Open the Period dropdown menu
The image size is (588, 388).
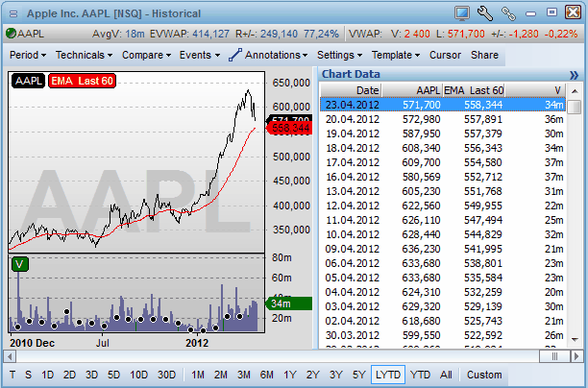[x=28, y=55]
